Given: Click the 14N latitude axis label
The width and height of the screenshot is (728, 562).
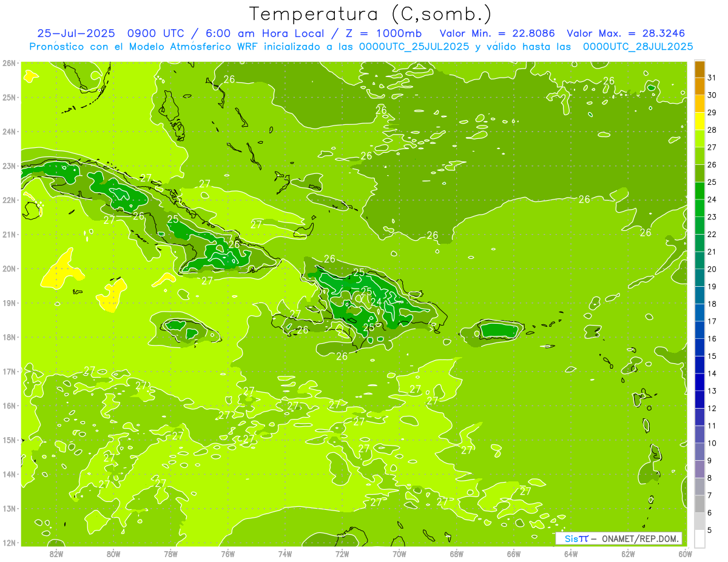Looking at the screenshot, I should pos(9,474).
